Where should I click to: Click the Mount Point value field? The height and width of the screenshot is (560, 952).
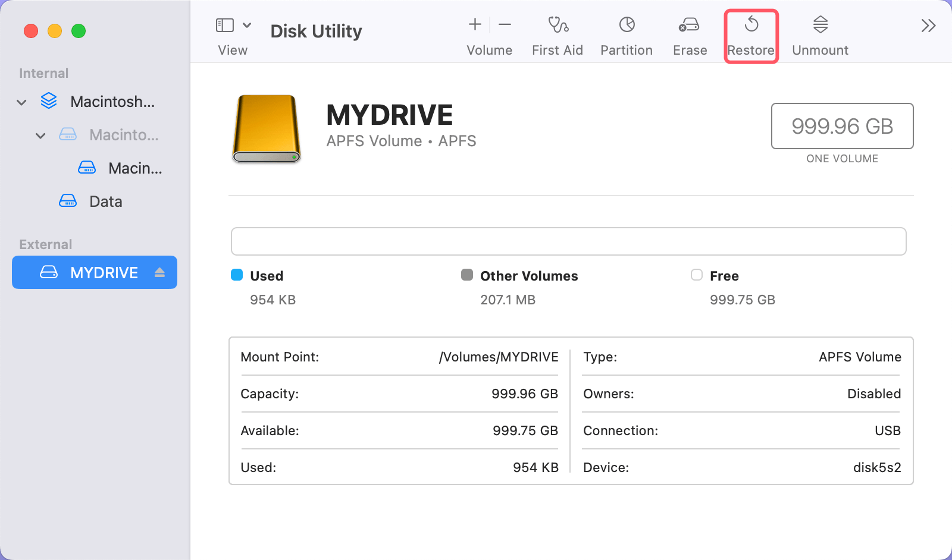(x=499, y=357)
